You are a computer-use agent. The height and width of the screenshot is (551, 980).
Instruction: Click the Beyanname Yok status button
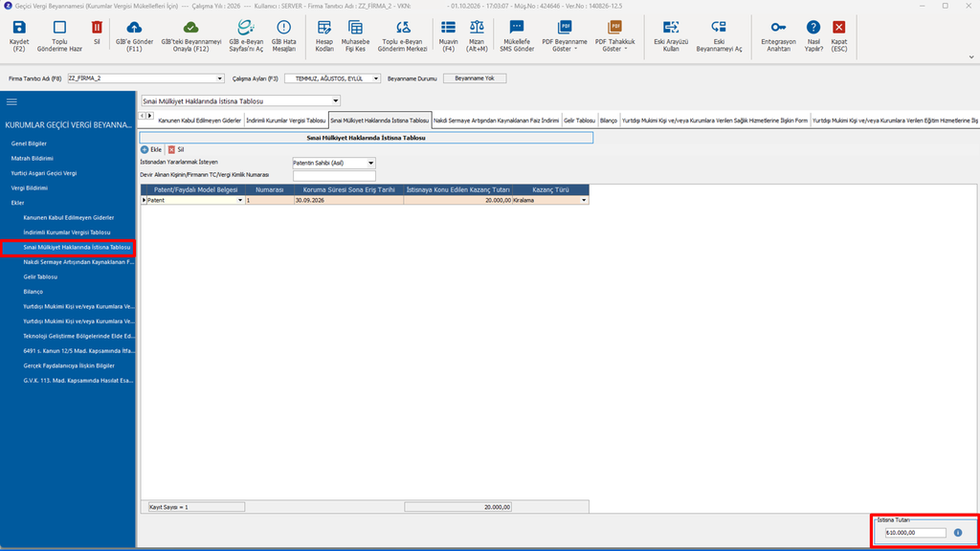point(475,78)
